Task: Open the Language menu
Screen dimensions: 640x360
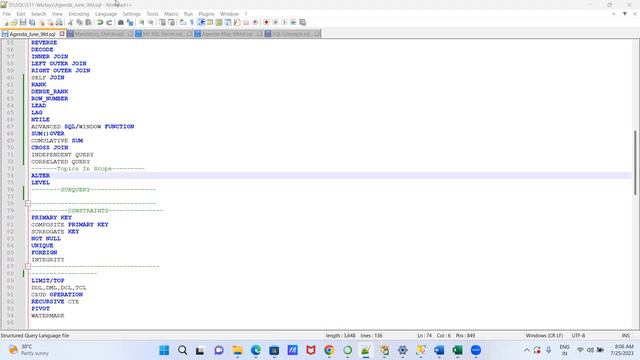Action: [x=106, y=14]
